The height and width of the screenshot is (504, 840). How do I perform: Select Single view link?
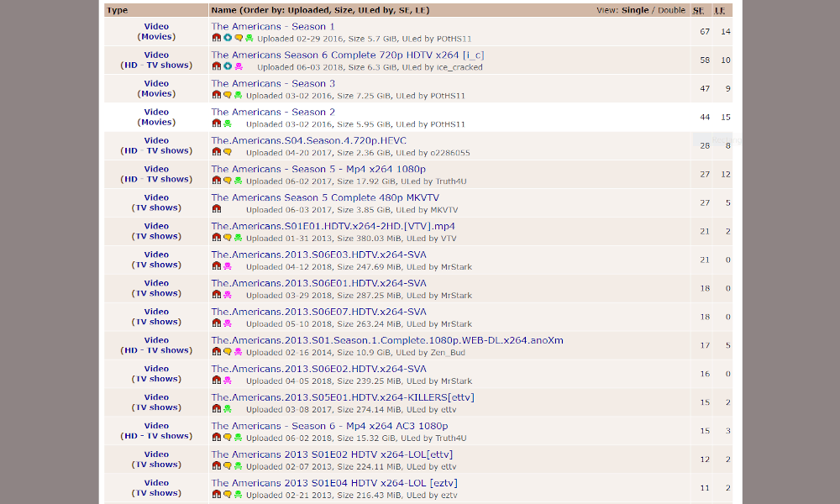coord(635,10)
